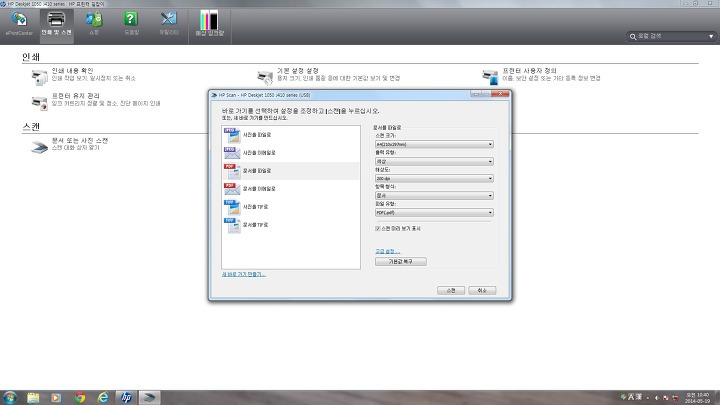Switch to the HP Scan taskbar item

(150, 398)
